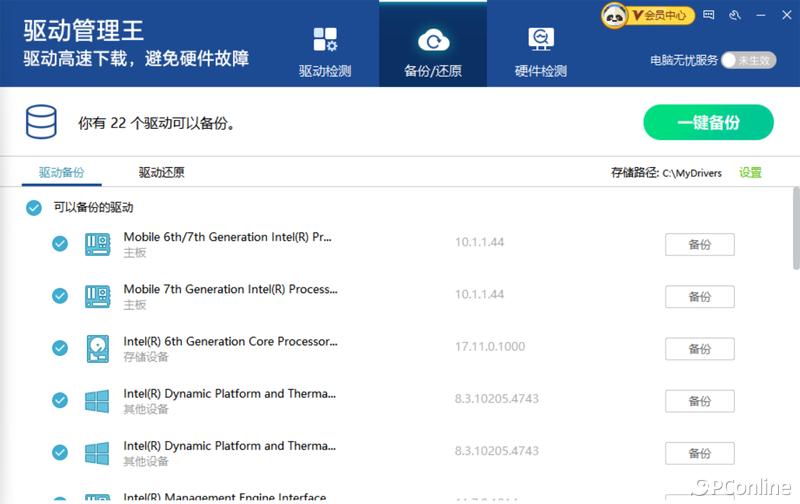Back up Mobile 7th Generation Intel Processor driver
The height and width of the screenshot is (504, 800).
pyautogui.click(x=699, y=296)
